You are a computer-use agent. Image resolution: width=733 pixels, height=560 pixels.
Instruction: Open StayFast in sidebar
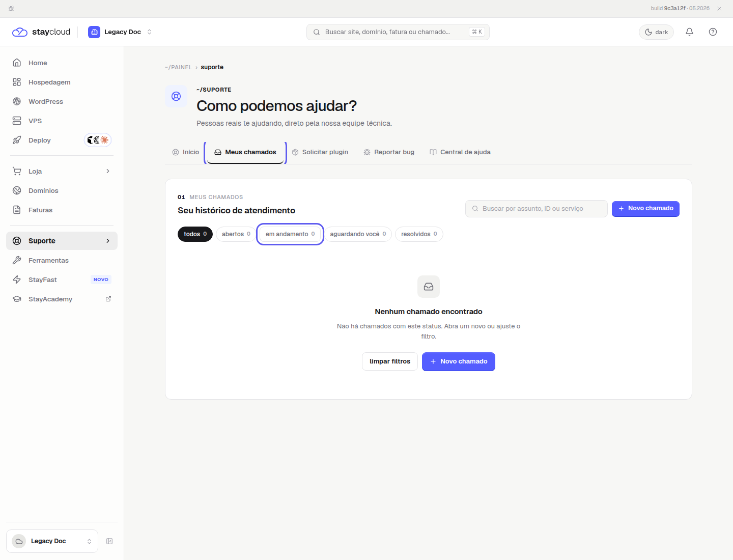tap(62, 279)
